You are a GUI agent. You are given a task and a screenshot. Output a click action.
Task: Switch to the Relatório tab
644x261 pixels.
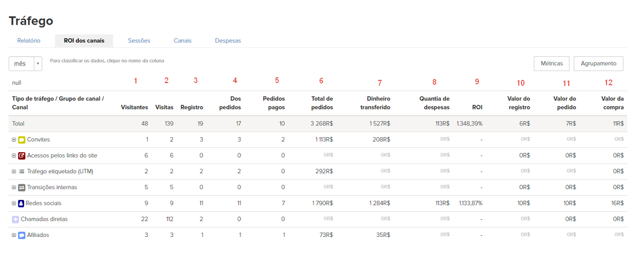click(28, 41)
